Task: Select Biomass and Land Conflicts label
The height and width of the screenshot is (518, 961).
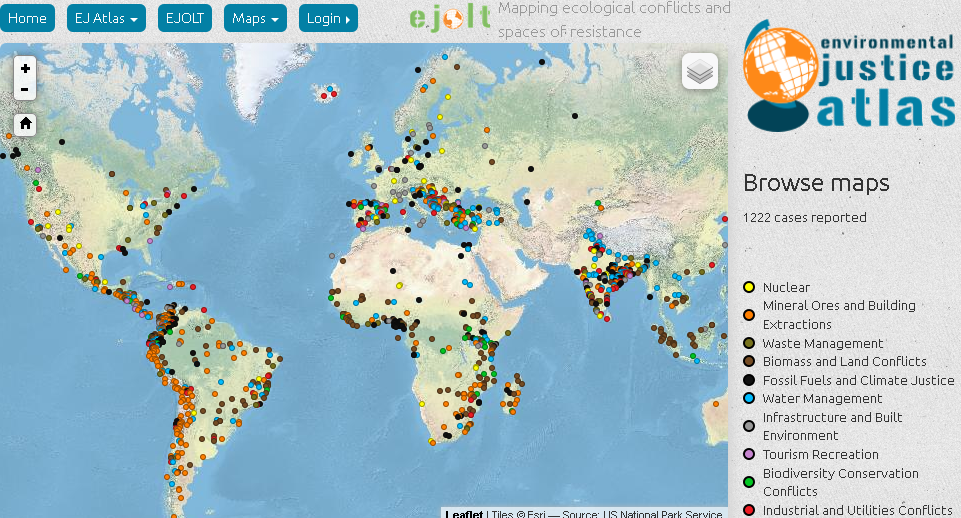Action: click(x=844, y=362)
